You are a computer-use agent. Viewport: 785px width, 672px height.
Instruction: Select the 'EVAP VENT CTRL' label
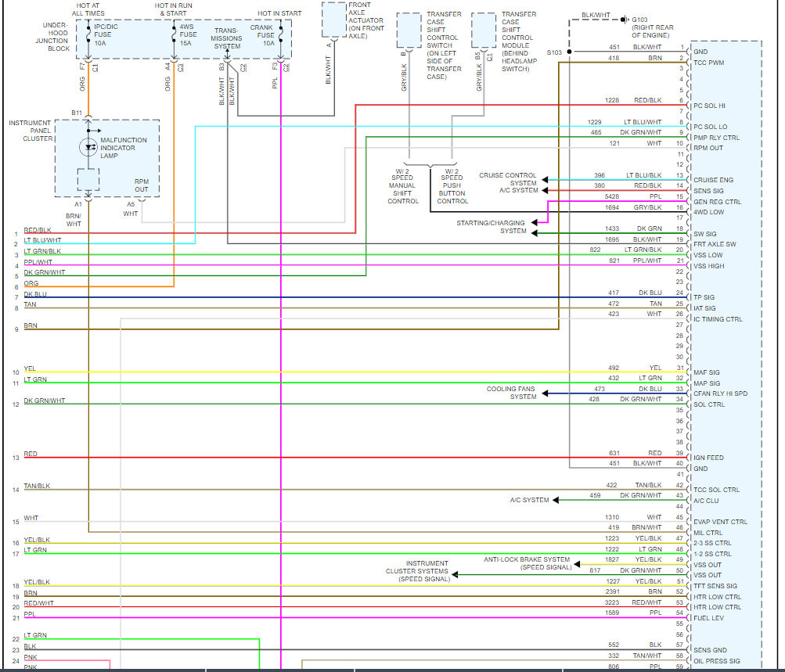720,521
